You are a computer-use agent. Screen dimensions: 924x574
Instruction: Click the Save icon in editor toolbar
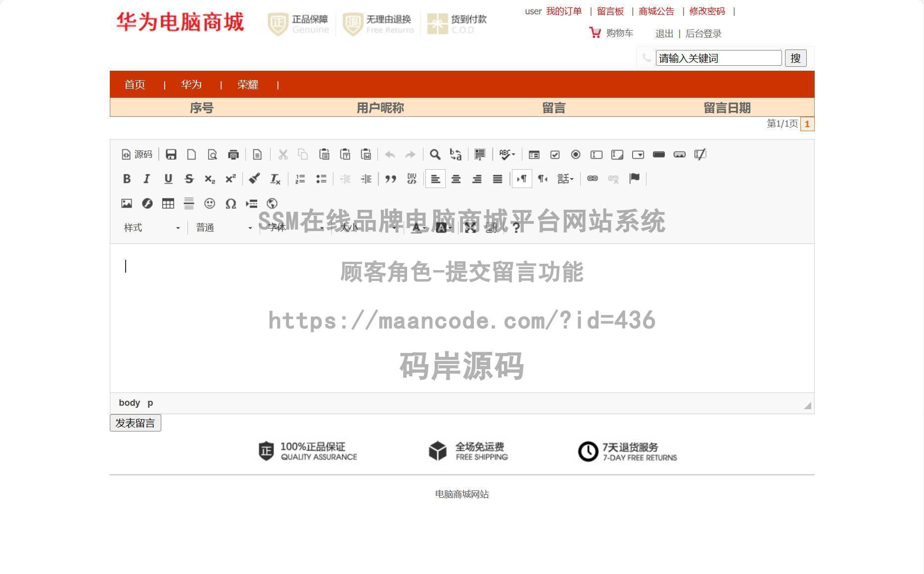tap(171, 154)
